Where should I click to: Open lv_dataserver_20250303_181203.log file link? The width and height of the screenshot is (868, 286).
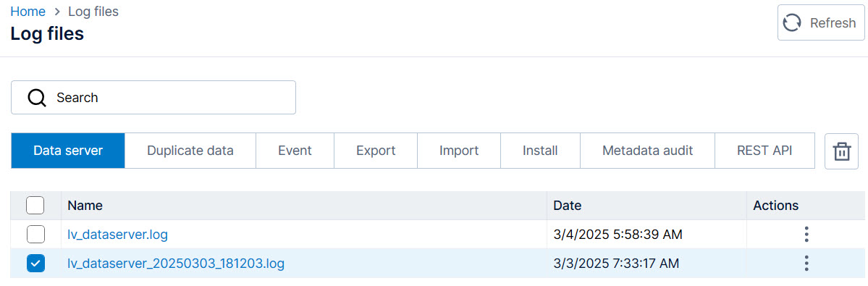176,264
